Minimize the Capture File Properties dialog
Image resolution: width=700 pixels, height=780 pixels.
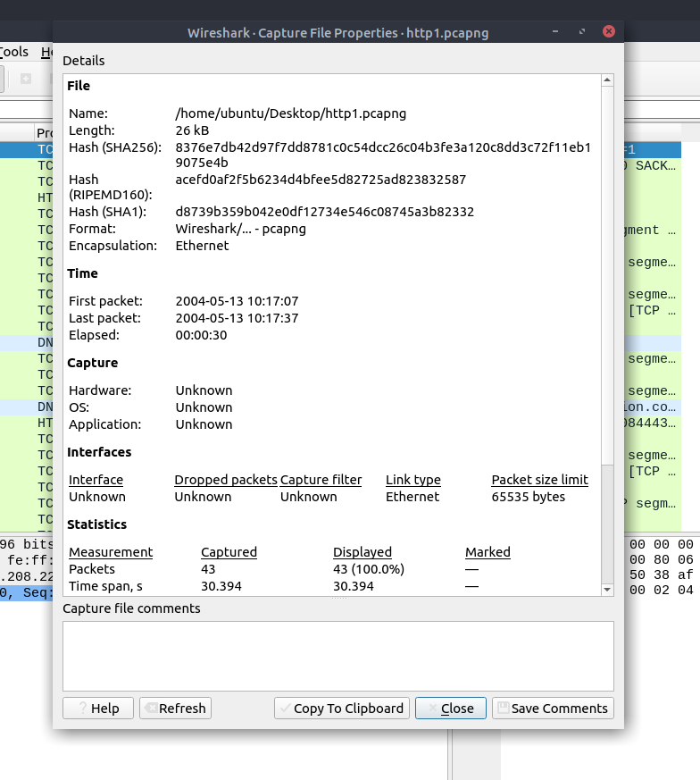click(x=555, y=31)
